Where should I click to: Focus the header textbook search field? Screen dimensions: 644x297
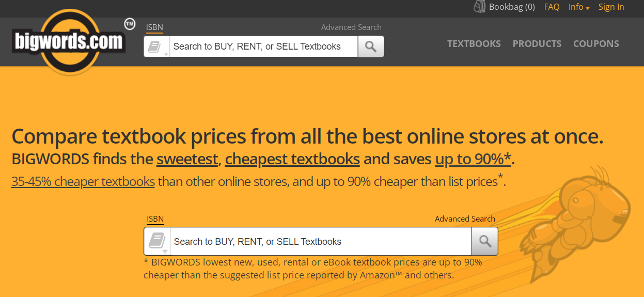[x=263, y=46]
